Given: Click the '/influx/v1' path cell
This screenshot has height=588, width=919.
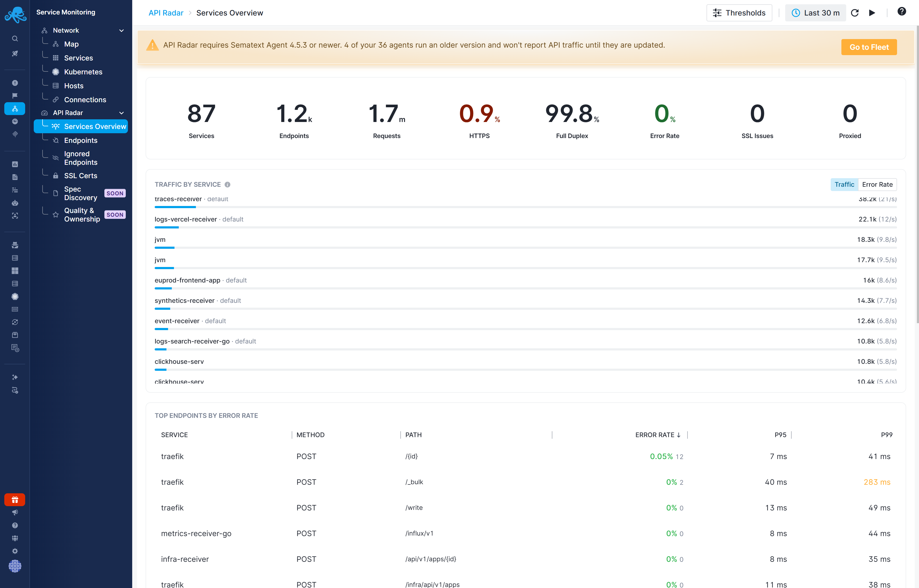Looking at the screenshot, I should (x=419, y=533).
